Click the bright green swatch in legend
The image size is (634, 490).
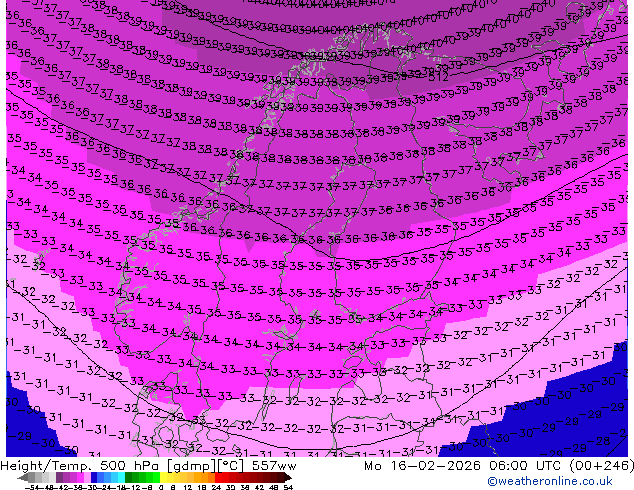(156, 478)
